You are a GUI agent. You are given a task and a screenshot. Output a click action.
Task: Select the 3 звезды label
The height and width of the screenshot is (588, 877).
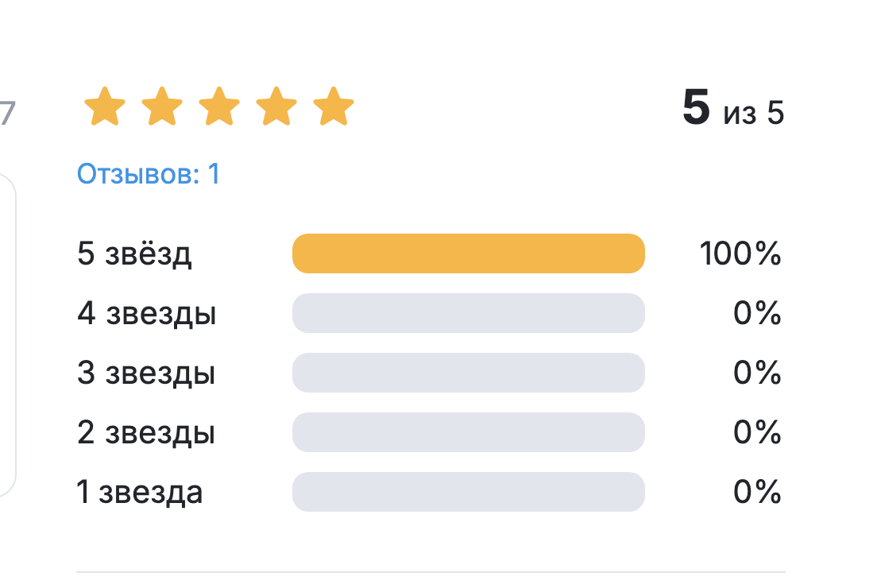146,373
